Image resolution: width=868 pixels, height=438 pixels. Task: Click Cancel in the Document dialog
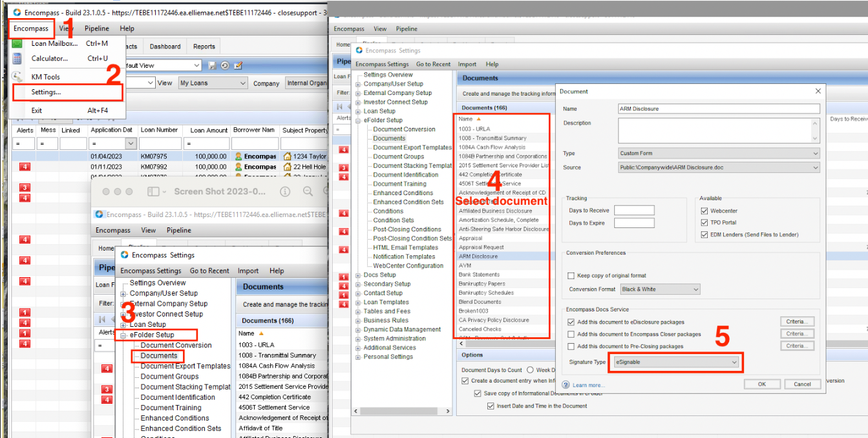coord(802,384)
